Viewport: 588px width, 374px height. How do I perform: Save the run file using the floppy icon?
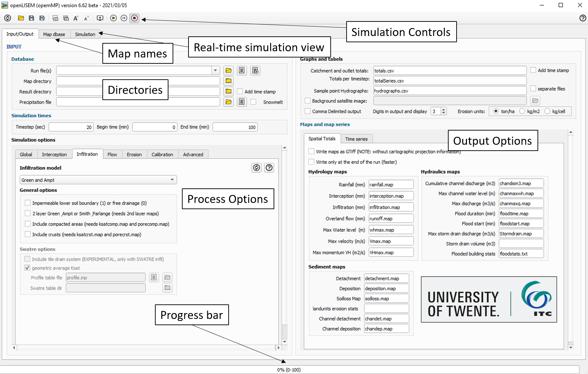point(31,18)
